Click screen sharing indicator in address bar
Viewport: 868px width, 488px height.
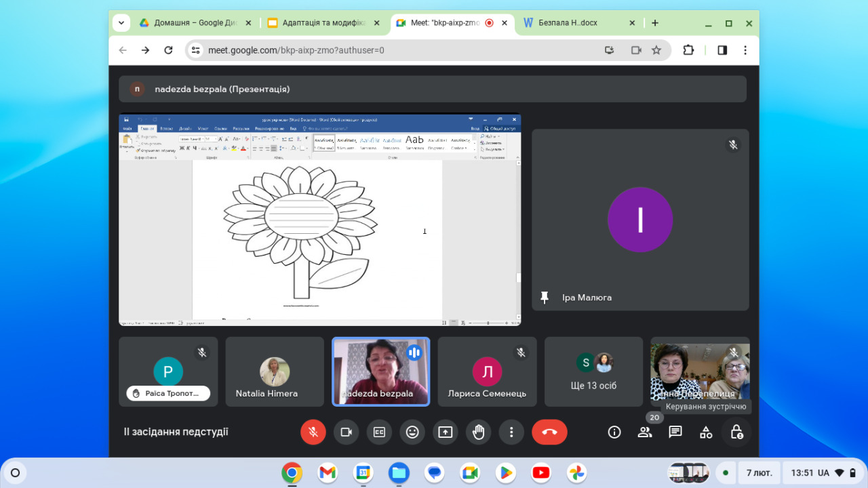609,50
